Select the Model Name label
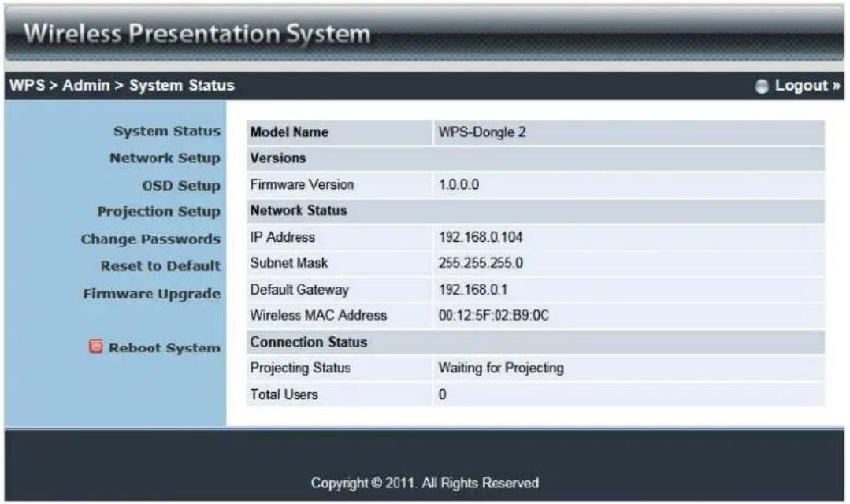The image size is (850, 504). pyautogui.click(x=289, y=132)
